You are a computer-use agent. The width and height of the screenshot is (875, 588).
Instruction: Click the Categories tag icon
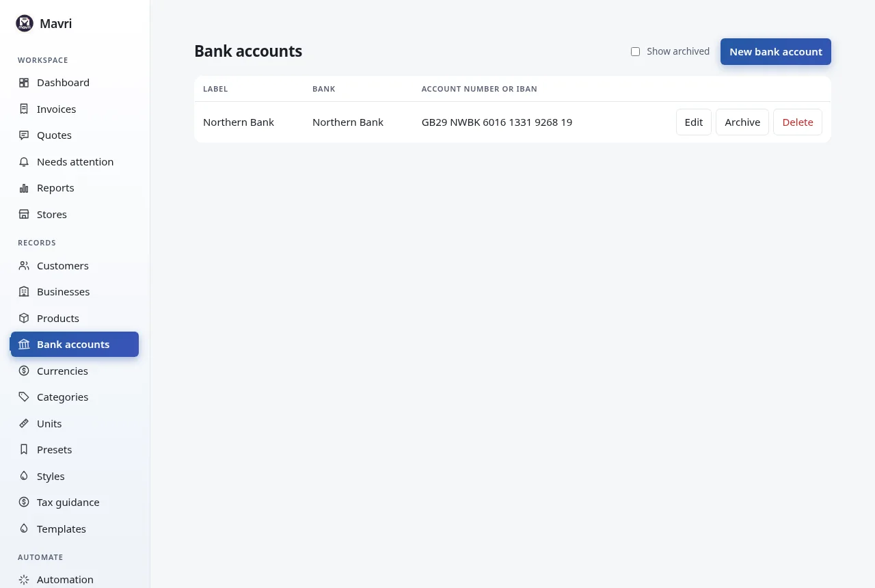click(24, 397)
